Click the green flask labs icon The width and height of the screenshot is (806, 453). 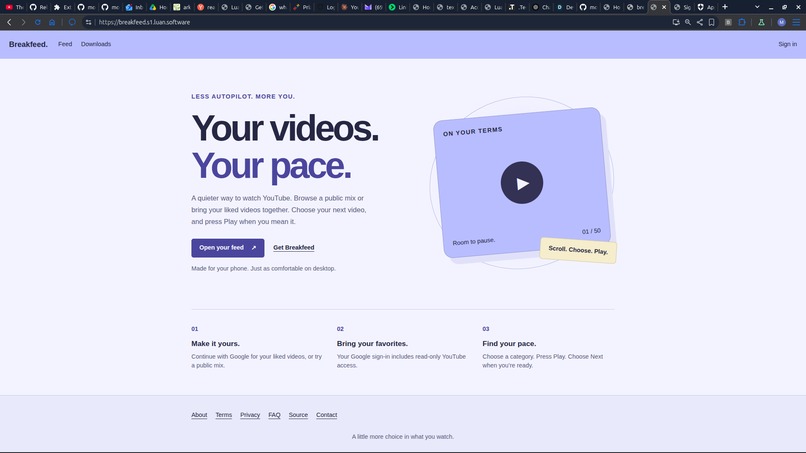[x=761, y=22]
